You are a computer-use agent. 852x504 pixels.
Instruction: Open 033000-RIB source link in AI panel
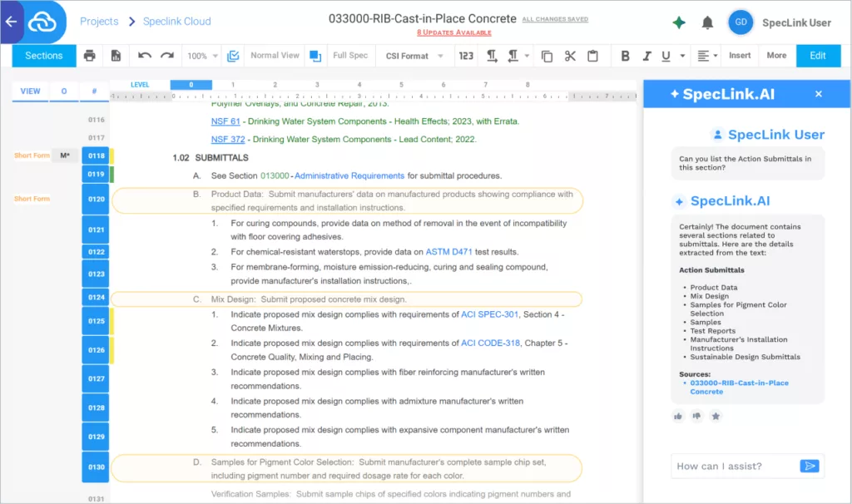pos(739,388)
